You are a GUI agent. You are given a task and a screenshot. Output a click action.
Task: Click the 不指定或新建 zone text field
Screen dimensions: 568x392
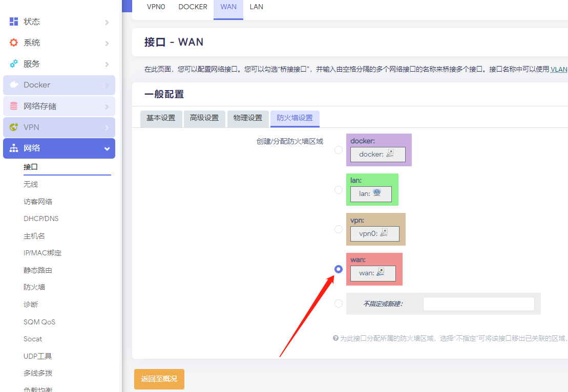click(x=478, y=304)
